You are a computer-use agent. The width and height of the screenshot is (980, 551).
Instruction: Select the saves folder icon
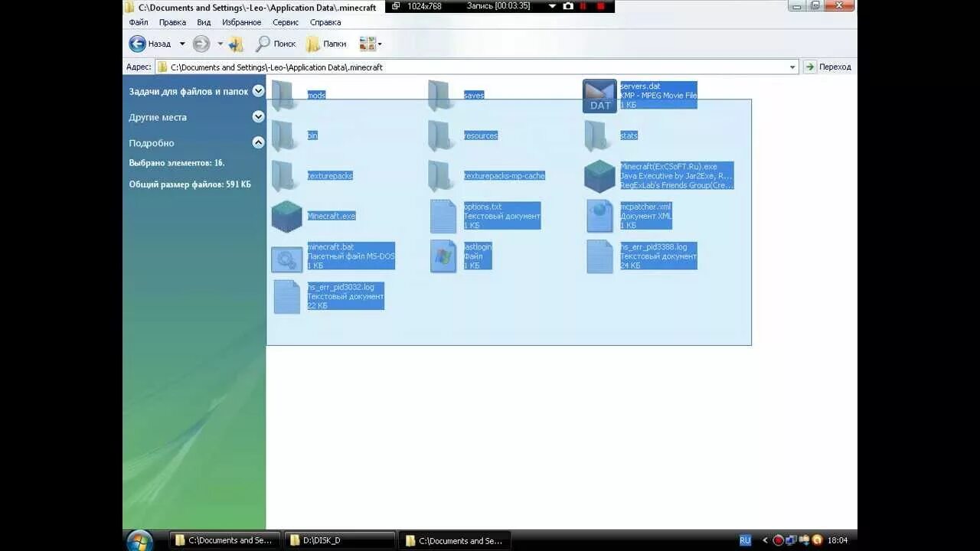click(443, 96)
